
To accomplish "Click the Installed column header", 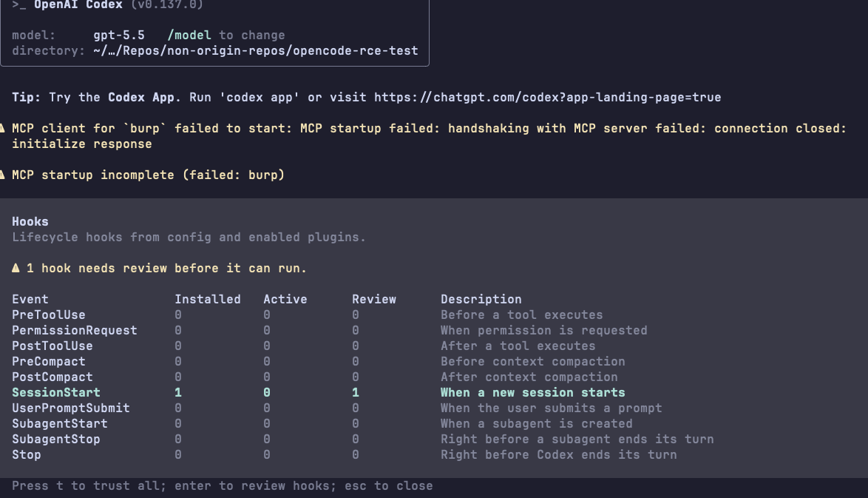I will click(208, 299).
